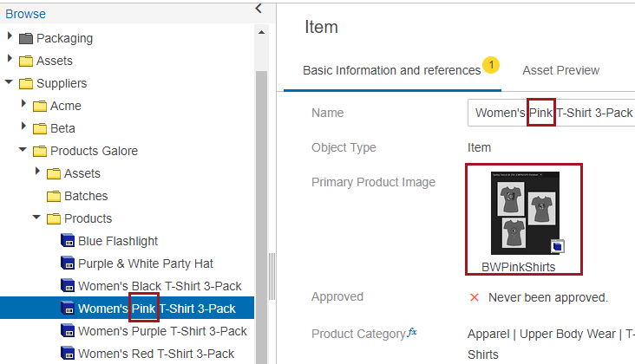Expand the Packaging tree node

pos(10,37)
